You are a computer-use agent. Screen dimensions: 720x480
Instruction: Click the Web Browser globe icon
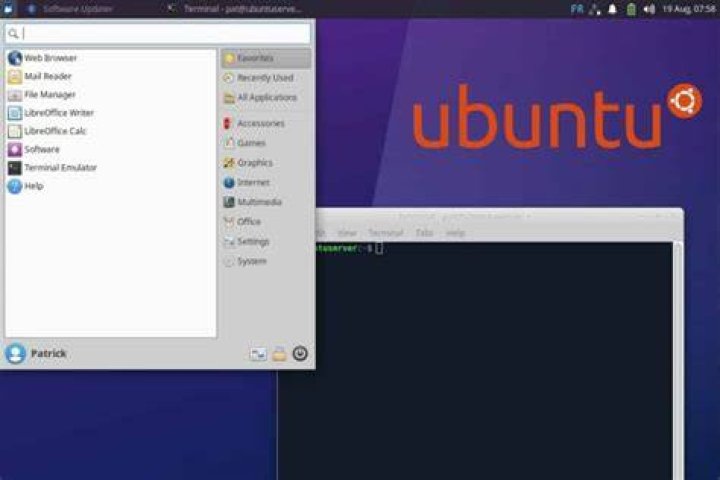15,58
